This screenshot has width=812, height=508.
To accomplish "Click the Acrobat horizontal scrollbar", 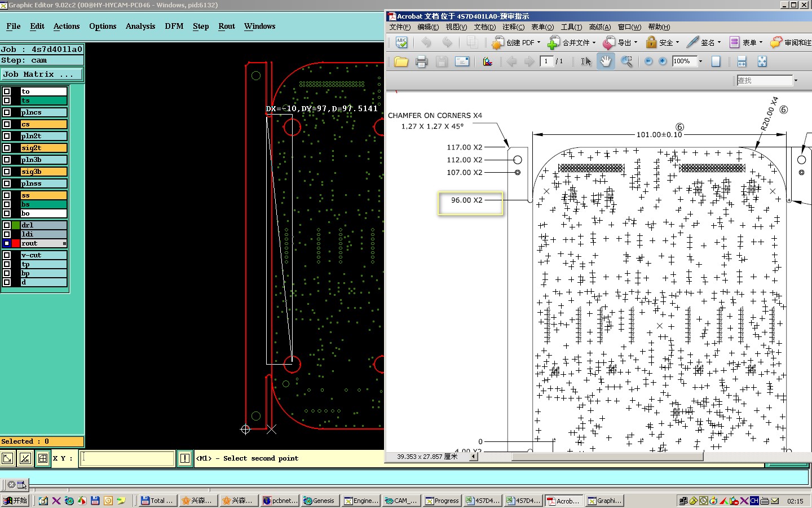I will (x=607, y=457).
